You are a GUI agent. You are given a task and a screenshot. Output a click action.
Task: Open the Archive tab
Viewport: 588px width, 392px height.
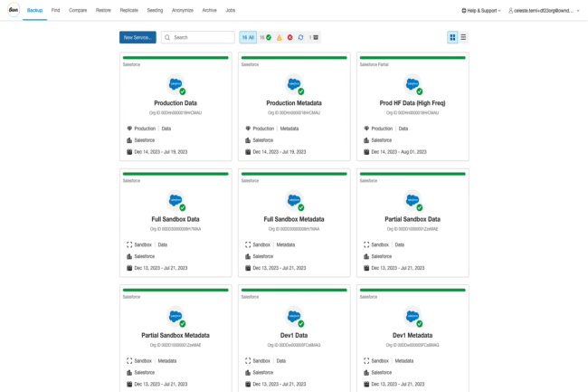point(209,11)
